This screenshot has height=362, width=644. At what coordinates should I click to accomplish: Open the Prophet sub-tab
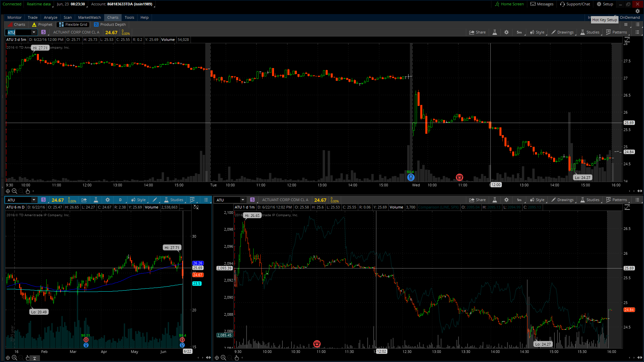click(42, 24)
